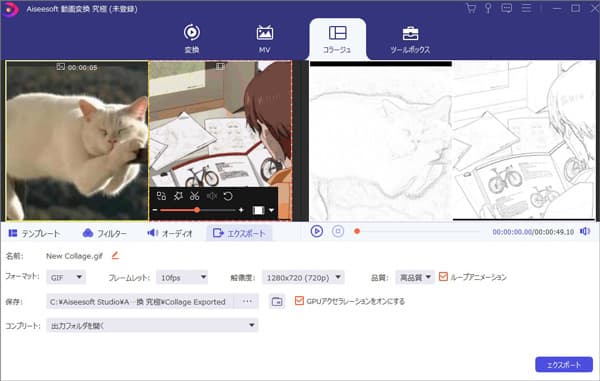Open the GIF format dropdown
Image resolution: width=600 pixels, height=381 pixels.
click(66, 277)
